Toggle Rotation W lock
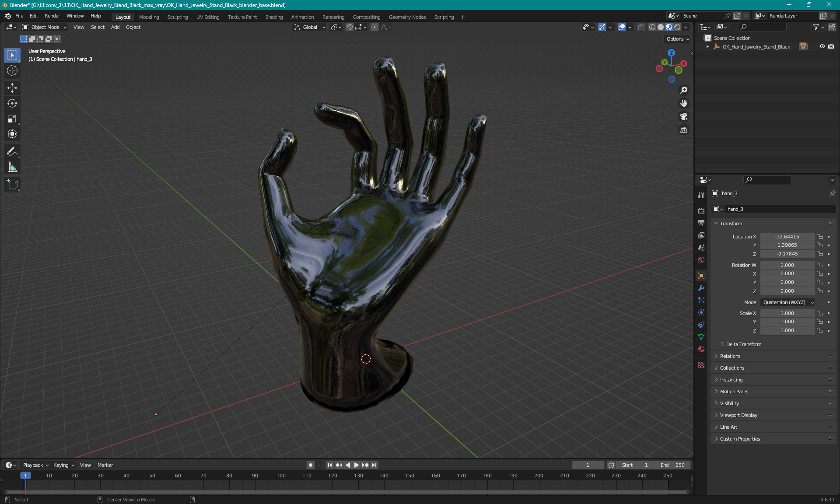Viewport: 840px width, 504px height. click(x=820, y=265)
